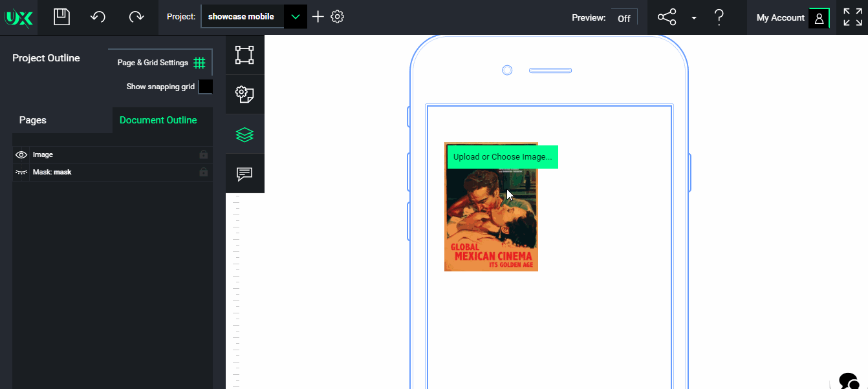
Task: Open project settings gear icon
Action: pyautogui.click(x=337, y=17)
